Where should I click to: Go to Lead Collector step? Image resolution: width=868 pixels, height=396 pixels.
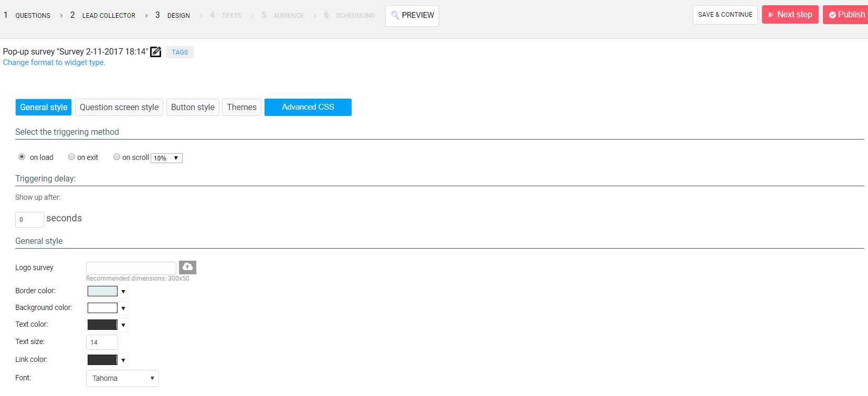click(108, 16)
